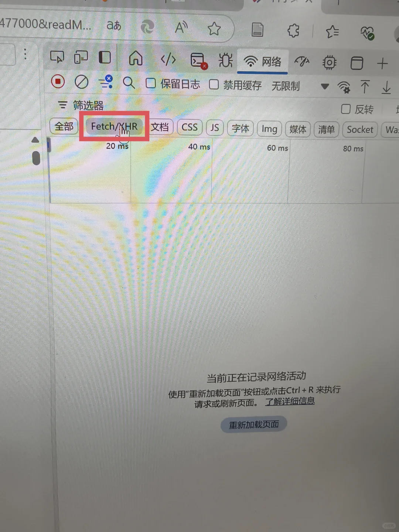This screenshot has height=532, width=399.
Task: Clear the network log
Action: click(x=81, y=82)
